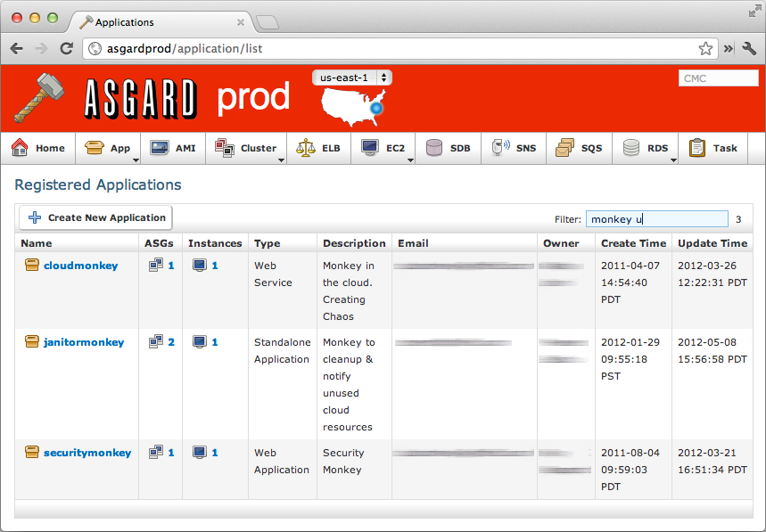Click instance monitor icon in securitymonkey row
This screenshot has width=766, height=532.
(x=200, y=453)
